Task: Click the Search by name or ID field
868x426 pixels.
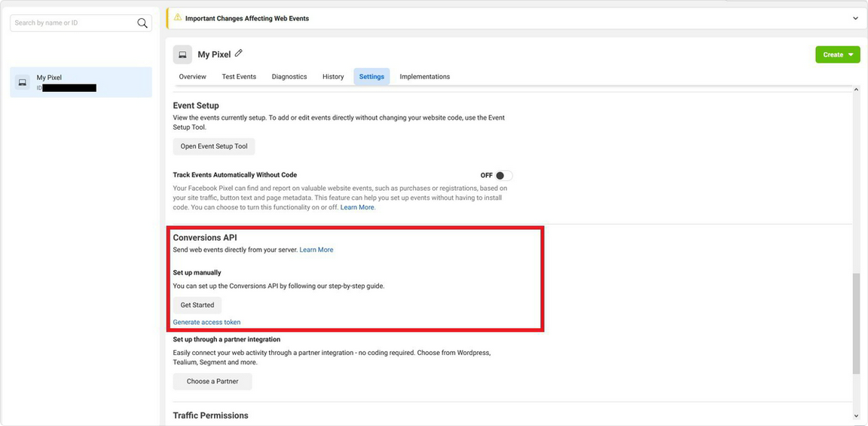Action: pyautogui.click(x=81, y=23)
